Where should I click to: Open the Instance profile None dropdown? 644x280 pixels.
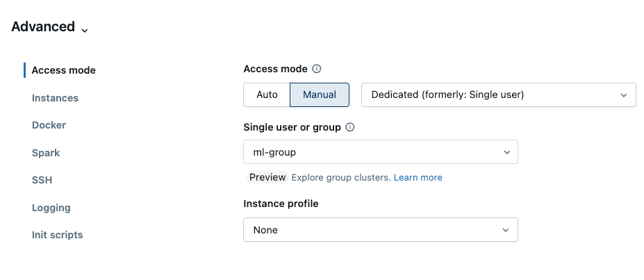tap(380, 230)
